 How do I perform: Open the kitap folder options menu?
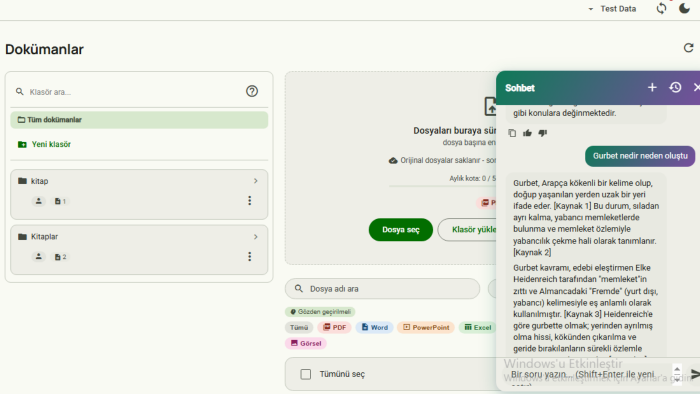click(x=250, y=201)
